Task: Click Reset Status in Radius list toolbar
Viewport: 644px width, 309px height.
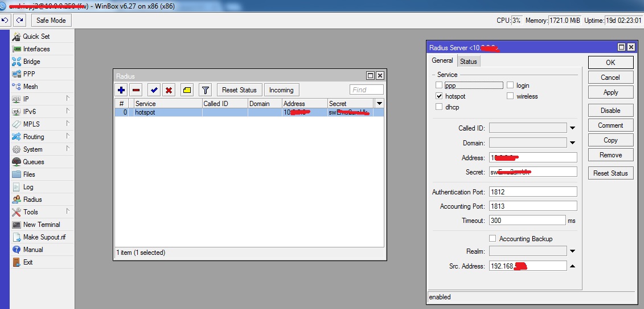Action: 240,90
